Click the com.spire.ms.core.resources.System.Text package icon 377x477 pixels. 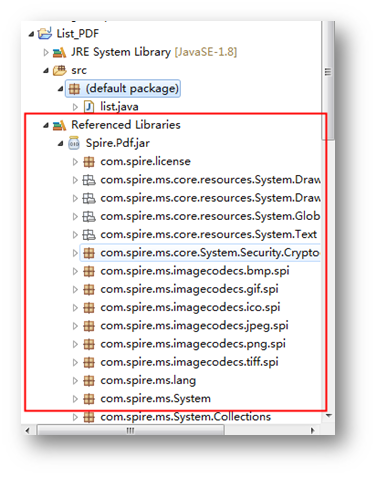89,235
